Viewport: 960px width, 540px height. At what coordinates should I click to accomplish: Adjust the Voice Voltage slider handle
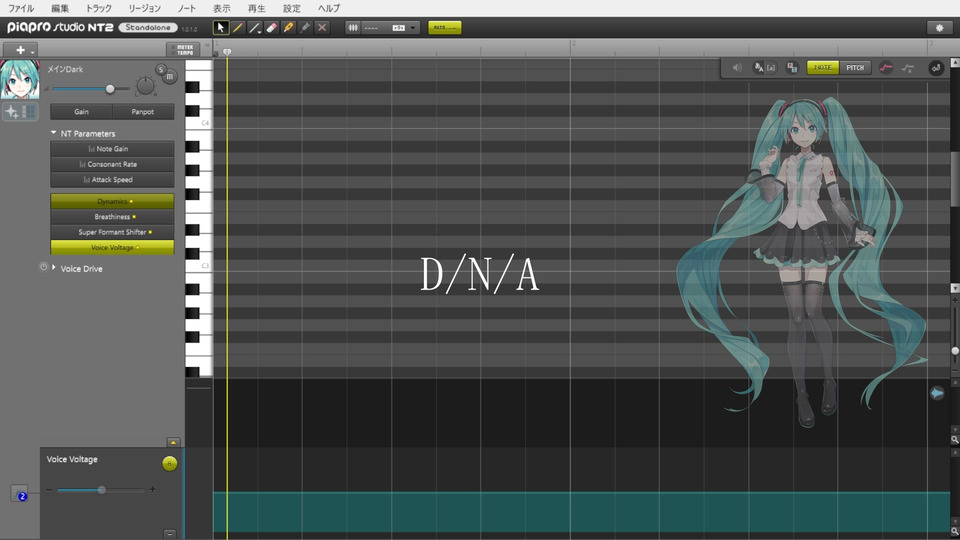click(102, 490)
